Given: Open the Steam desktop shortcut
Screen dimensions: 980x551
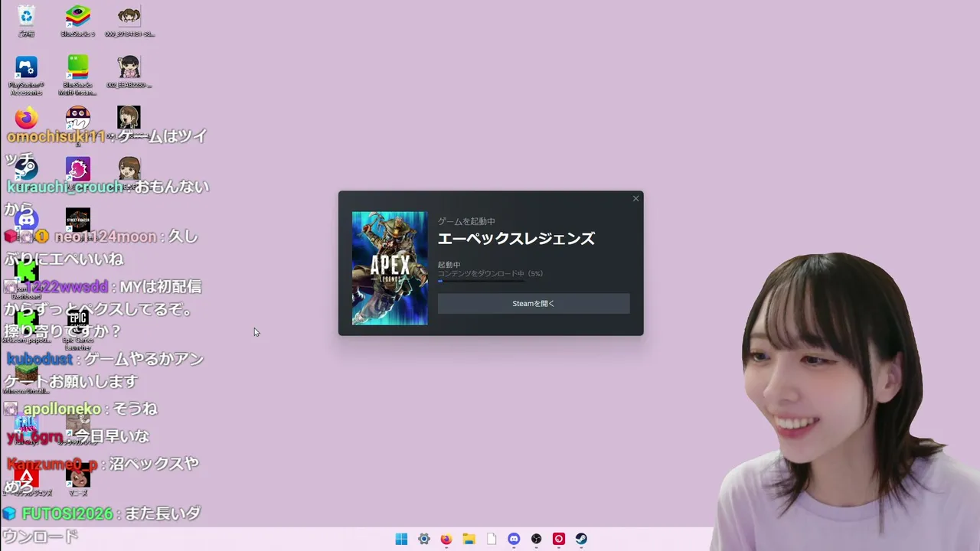Looking at the screenshot, I should click(x=26, y=170).
